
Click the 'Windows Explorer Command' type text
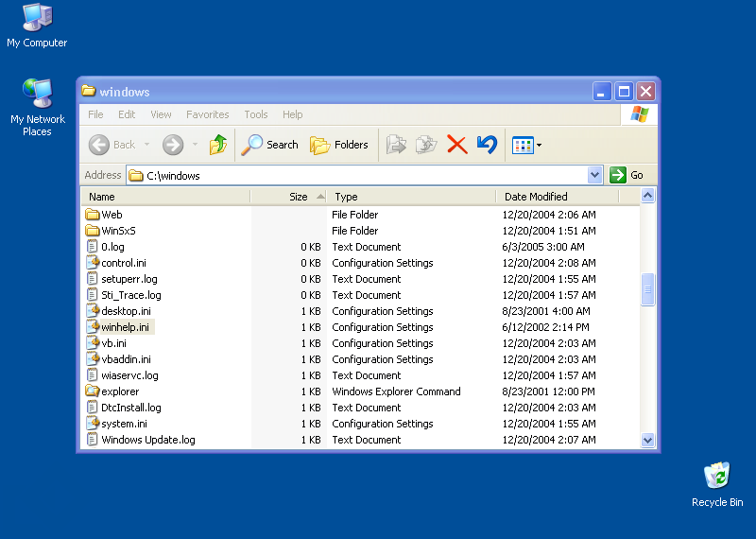point(396,391)
